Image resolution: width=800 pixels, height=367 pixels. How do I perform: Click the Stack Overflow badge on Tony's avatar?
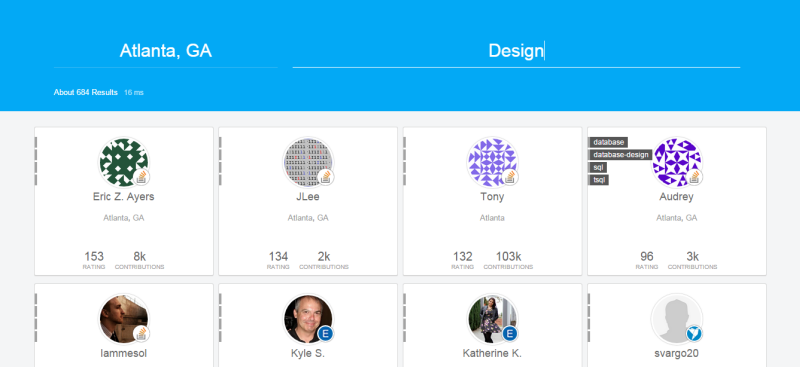tap(510, 177)
